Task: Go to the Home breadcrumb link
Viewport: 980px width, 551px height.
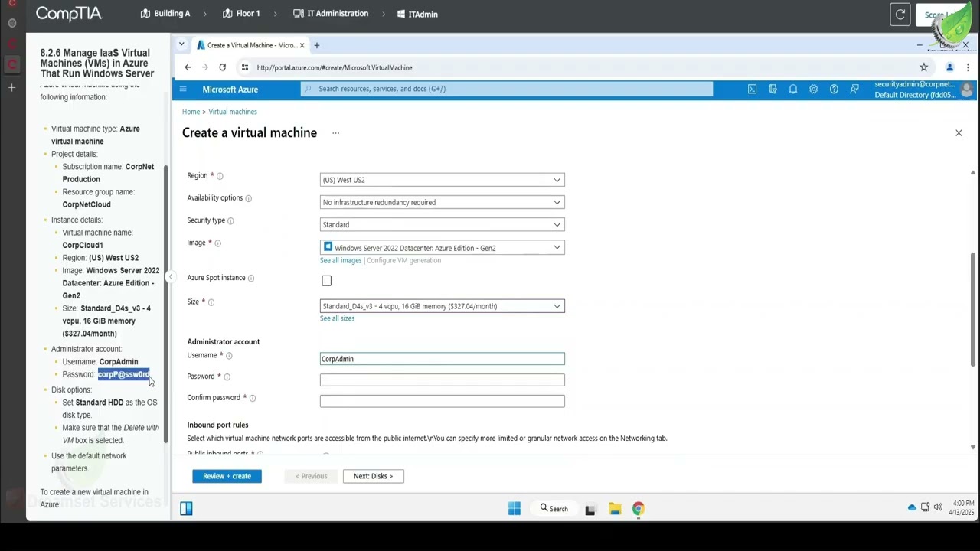Action: click(191, 112)
